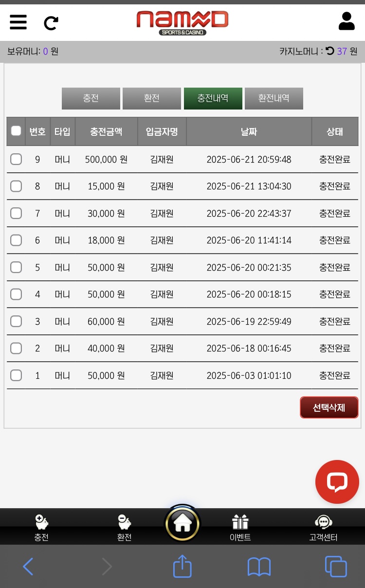Refresh casino money balance icon
Image resolution: width=365 pixels, height=588 pixels.
click(x=330, y=51)
